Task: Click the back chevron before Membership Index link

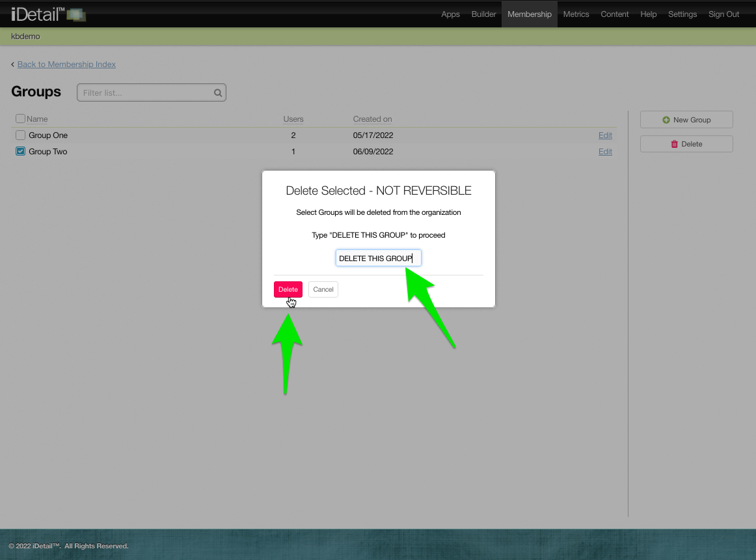Action: click(x=12, y=64)
